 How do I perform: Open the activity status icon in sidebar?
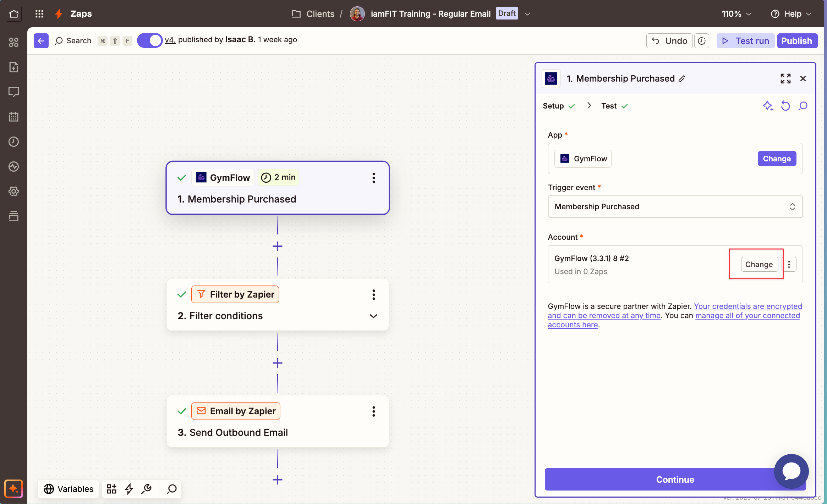point(13,167)
